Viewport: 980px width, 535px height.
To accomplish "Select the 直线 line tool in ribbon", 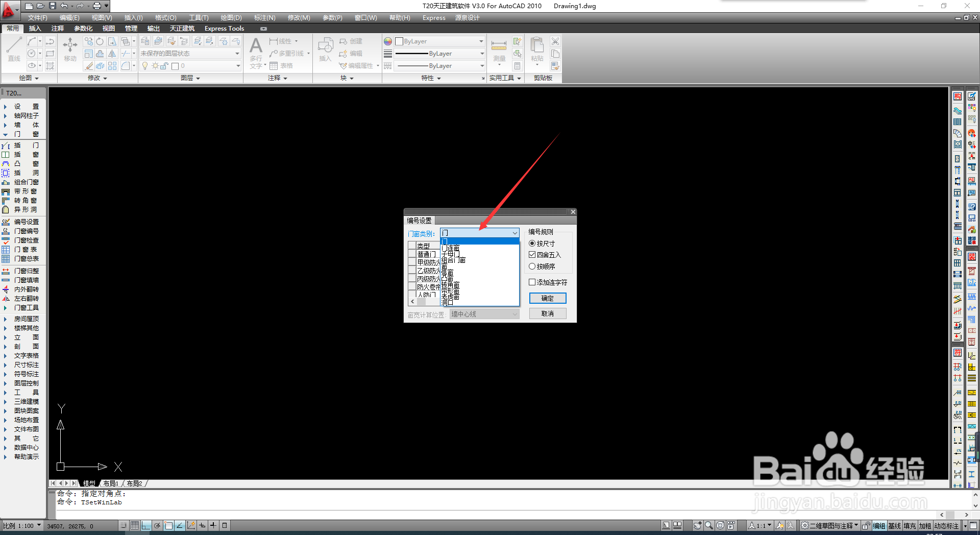I will click(x=14, y=50).
